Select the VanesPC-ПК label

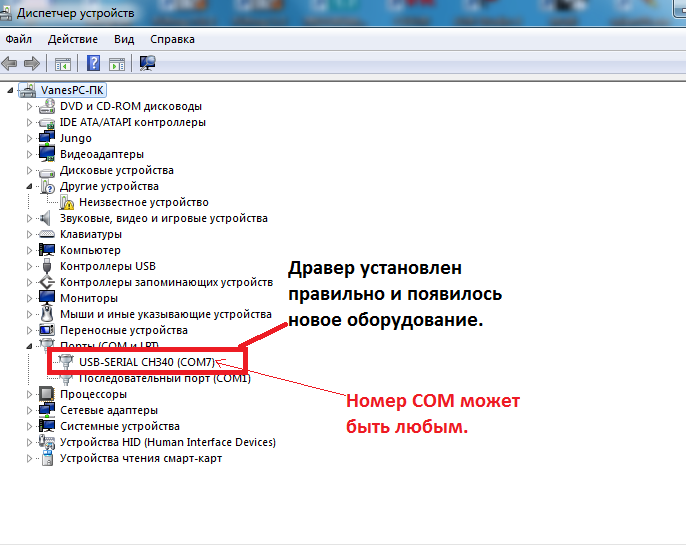(72, 90)
